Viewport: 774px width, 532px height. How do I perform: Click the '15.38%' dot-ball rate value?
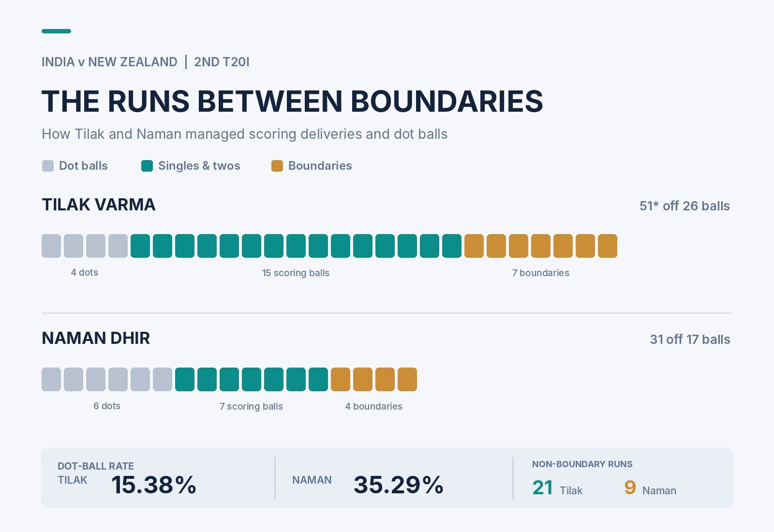click(x=154, y=485)
